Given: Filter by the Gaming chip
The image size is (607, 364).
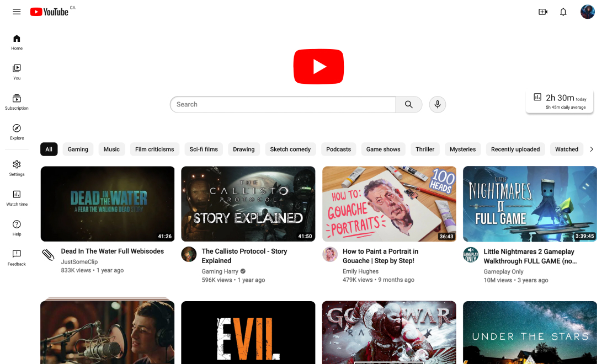Looking at the screenshot, I should 78,149.
